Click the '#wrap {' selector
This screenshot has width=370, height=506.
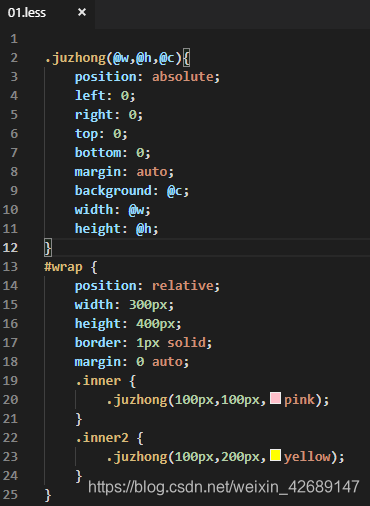click(x=71, y=267)
